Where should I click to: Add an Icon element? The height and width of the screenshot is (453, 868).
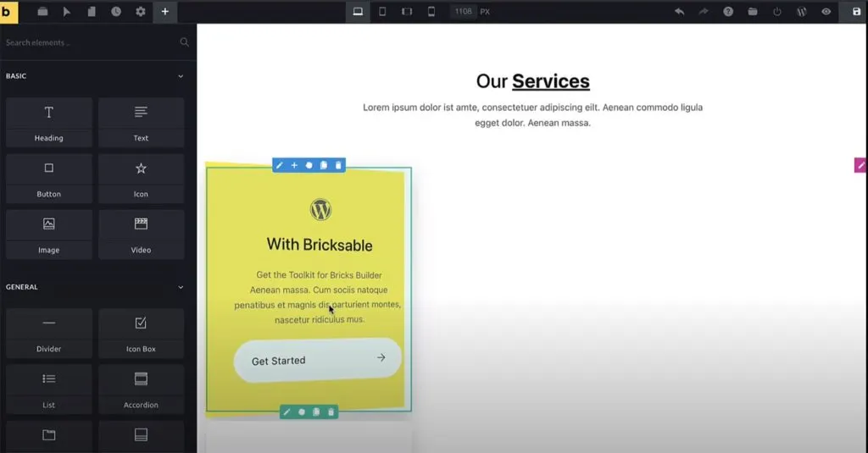pos(142,179)
